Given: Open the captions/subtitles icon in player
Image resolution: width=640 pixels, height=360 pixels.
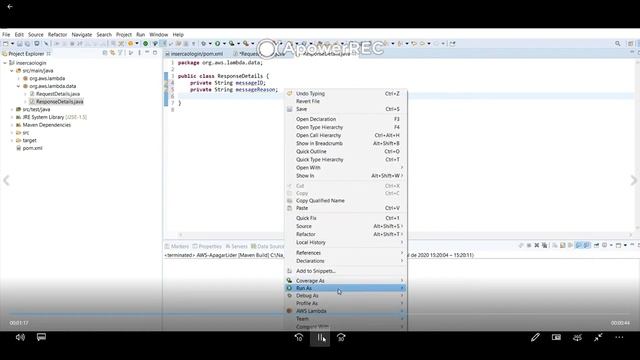Looking at the screenshot, I should 41,337.
